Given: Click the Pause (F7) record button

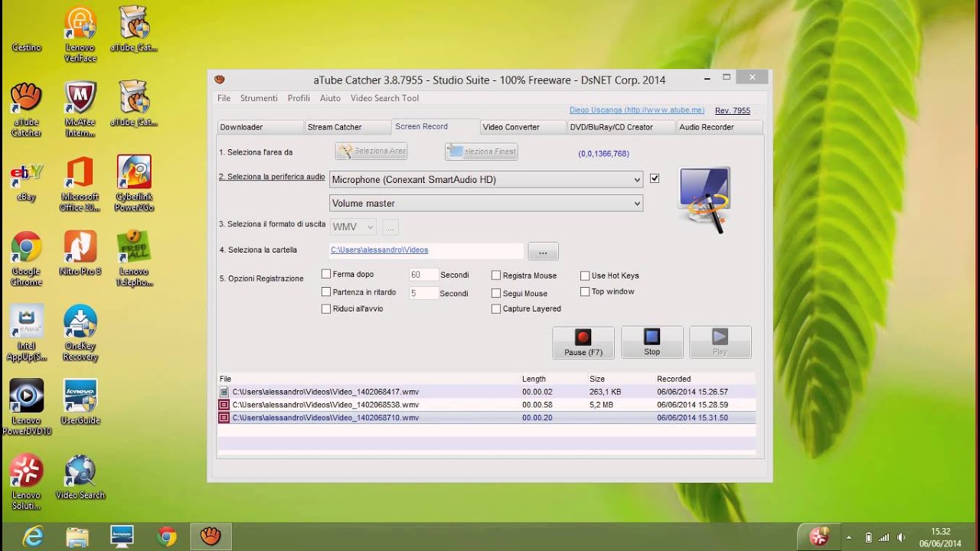Looking at the screenshot, I should (x=583, y=342).
